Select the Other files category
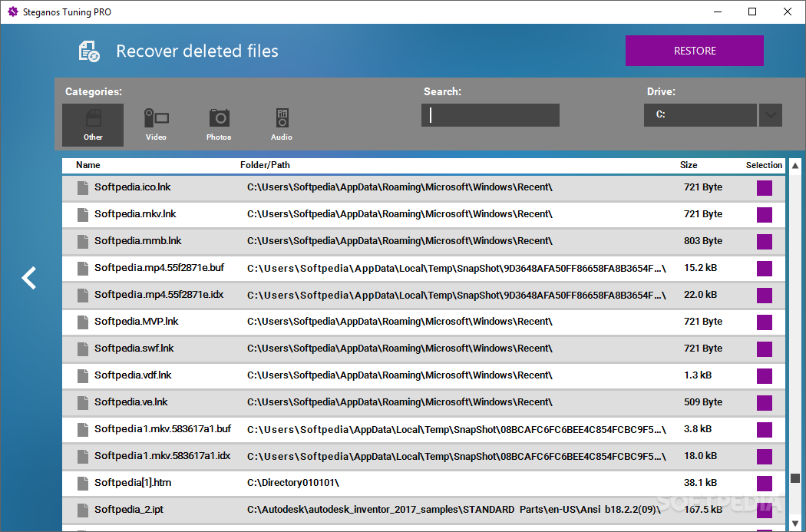Image resolution: width=806 pixels, height=532 pixels. [93, 125]
